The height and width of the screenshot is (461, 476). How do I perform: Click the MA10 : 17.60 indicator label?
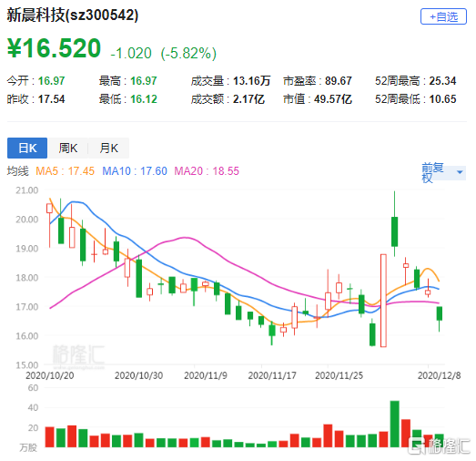pos(135,171)
